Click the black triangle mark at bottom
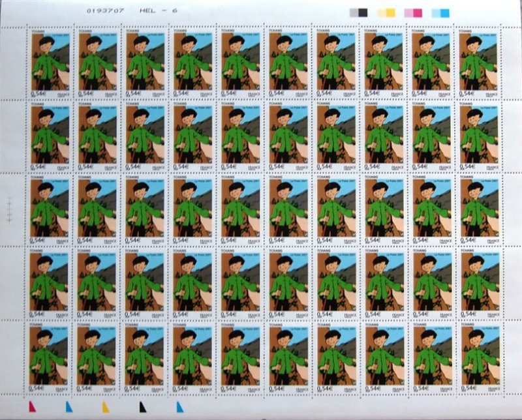Image resolution: width=522 pixels, height=420 pixels. (142, 407)
